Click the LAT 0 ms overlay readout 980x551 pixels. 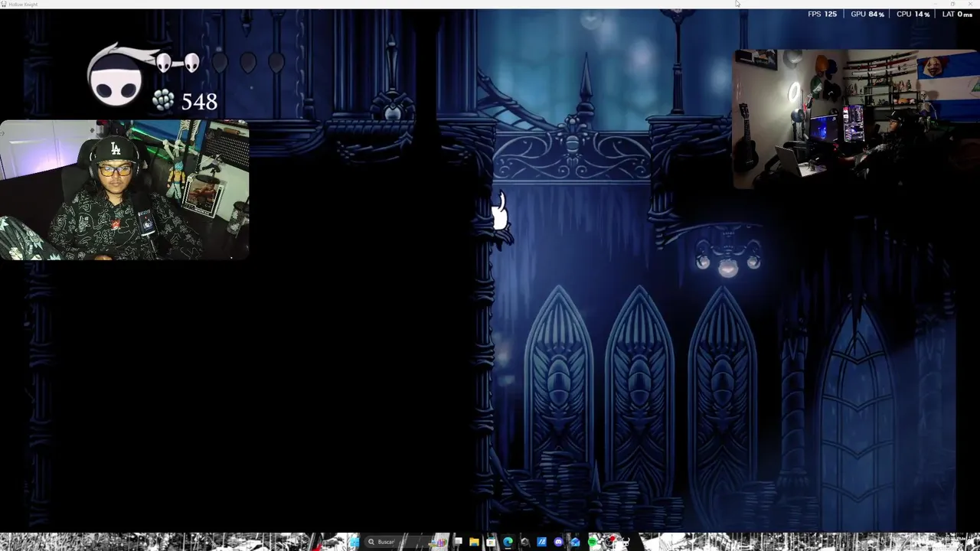pos(957,14)
